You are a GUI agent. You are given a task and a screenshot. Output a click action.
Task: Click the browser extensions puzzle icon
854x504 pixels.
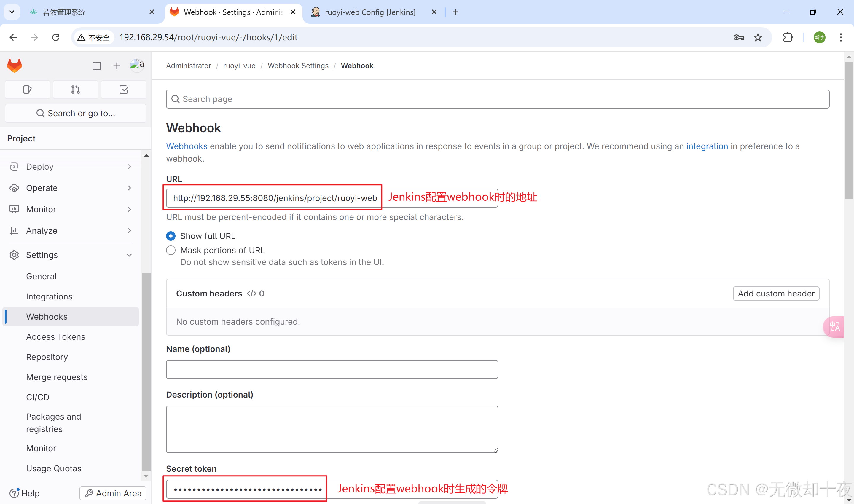[x=788, y=37]
